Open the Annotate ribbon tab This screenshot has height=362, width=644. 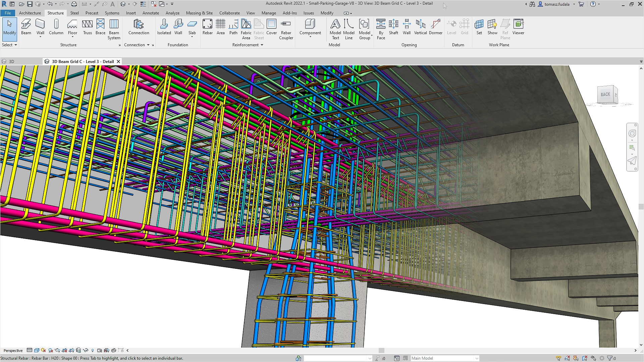(x=151, y=13)
